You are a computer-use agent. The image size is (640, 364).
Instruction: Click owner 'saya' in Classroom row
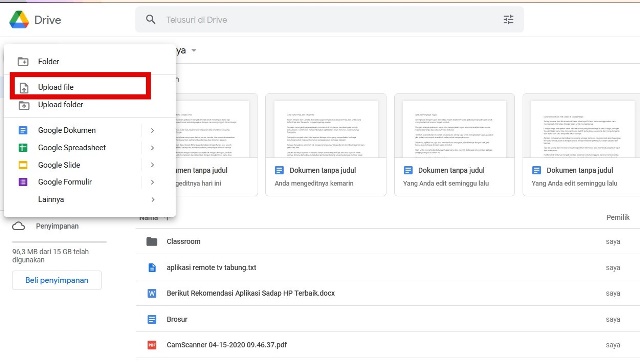pyautogui.click(x=613, y=242)
